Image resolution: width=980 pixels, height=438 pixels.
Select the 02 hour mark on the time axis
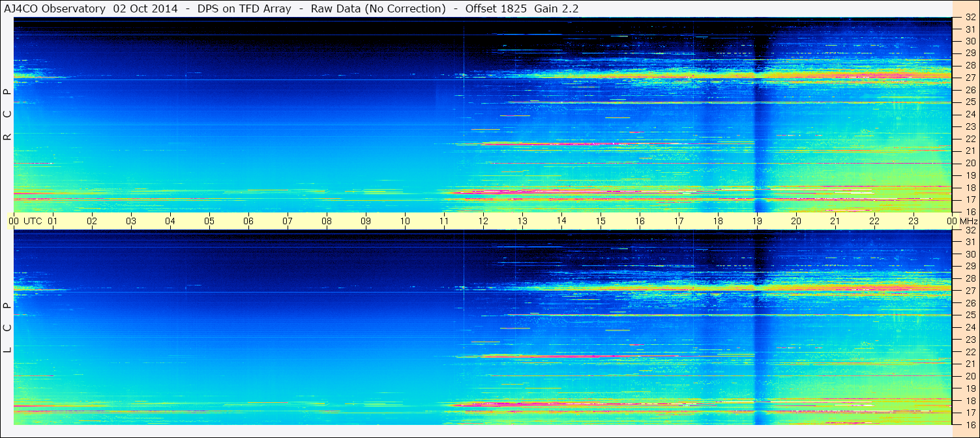92,221
